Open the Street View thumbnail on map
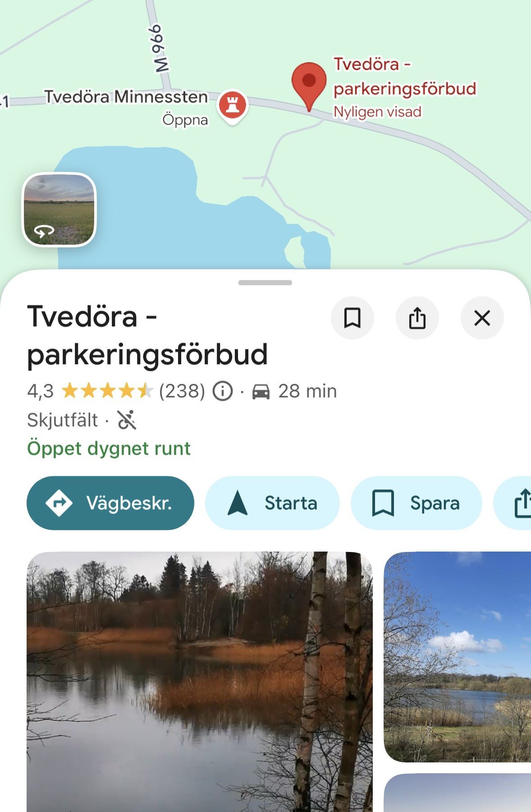 tap(59, 210)
